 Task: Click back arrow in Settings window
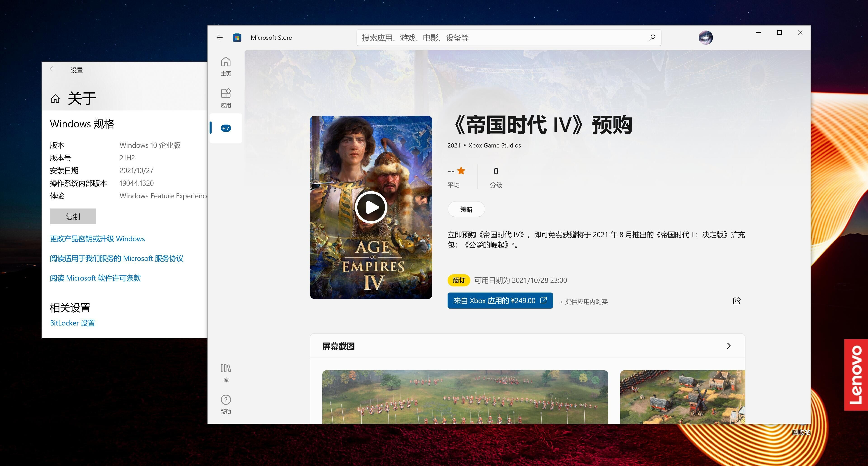tap(53, 69)
